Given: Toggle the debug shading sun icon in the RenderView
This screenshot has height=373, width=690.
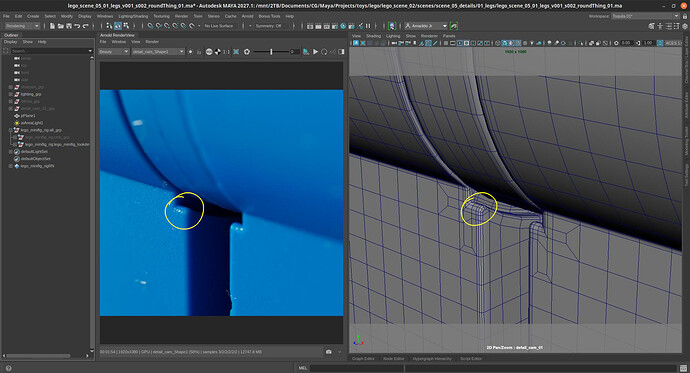Looking at the screenshot, I should 191,52.
